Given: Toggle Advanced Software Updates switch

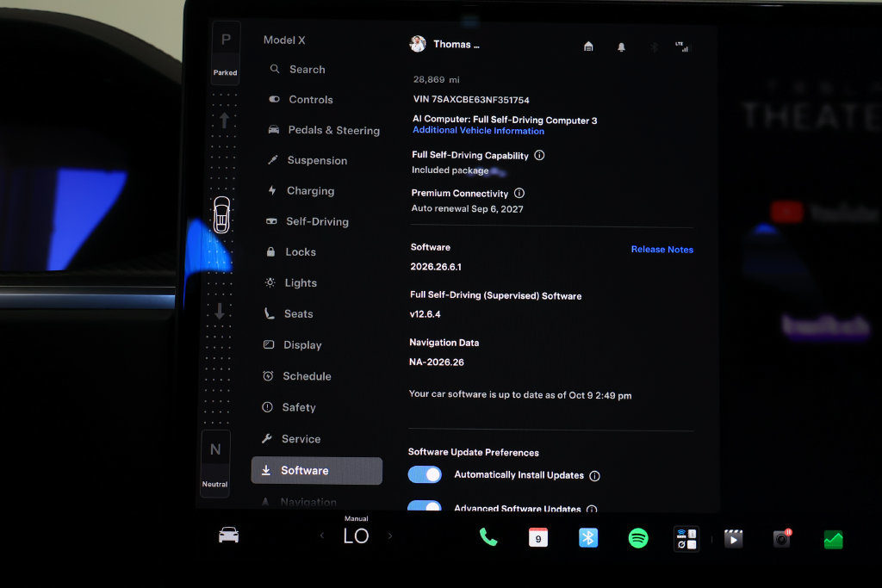Looking at the screenshot, I should click(425, 506).
